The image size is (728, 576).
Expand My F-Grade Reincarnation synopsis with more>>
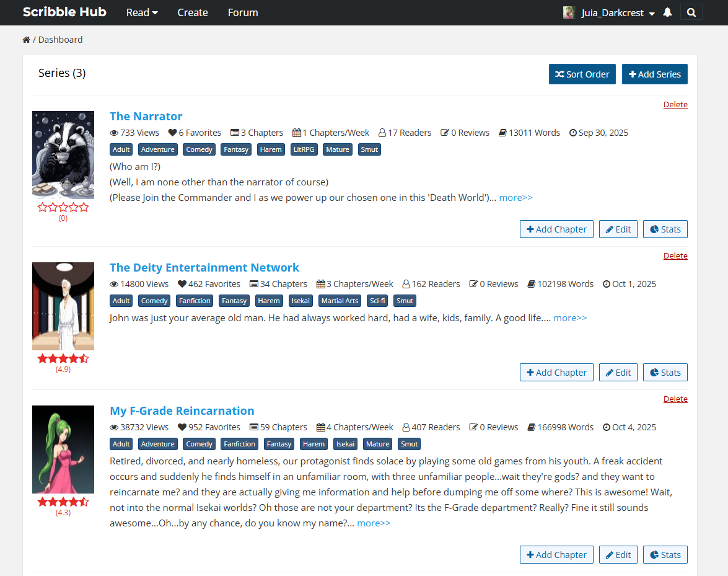point(374,523)
